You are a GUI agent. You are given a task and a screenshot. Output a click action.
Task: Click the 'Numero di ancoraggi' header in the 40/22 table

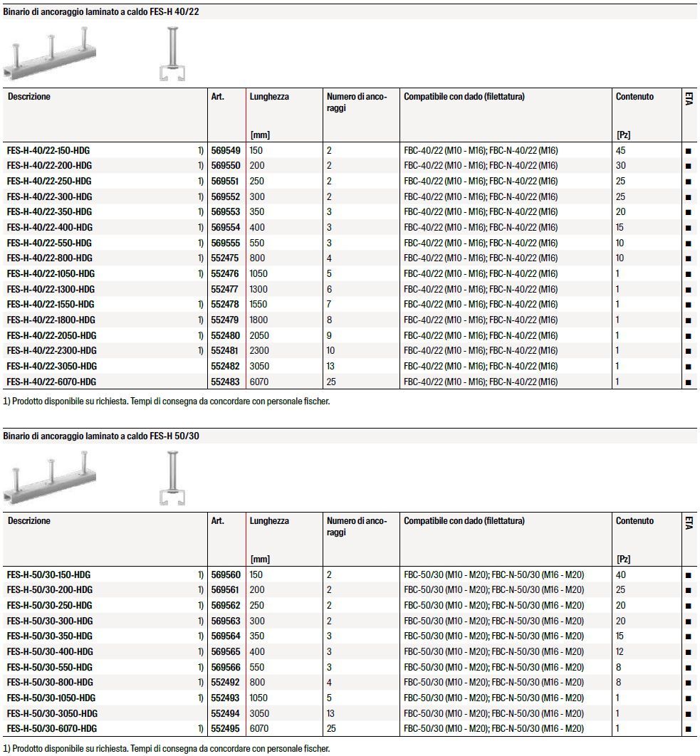tap(357, 103)
